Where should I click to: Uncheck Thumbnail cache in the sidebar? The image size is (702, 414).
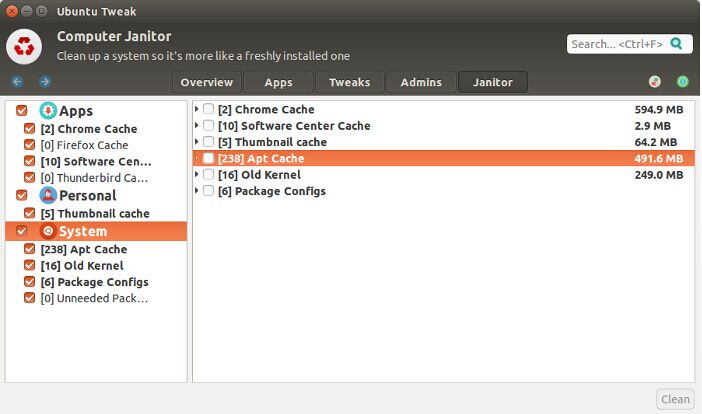click(30, 213)
